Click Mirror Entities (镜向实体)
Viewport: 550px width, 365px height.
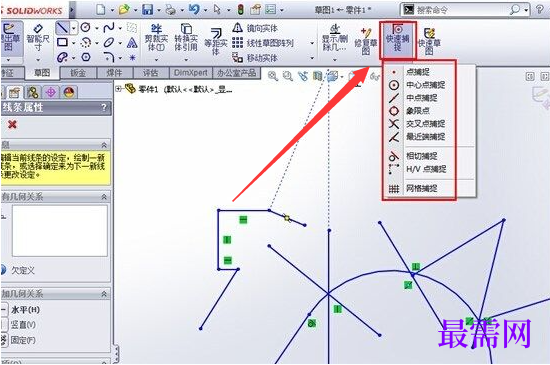(255, 28)
